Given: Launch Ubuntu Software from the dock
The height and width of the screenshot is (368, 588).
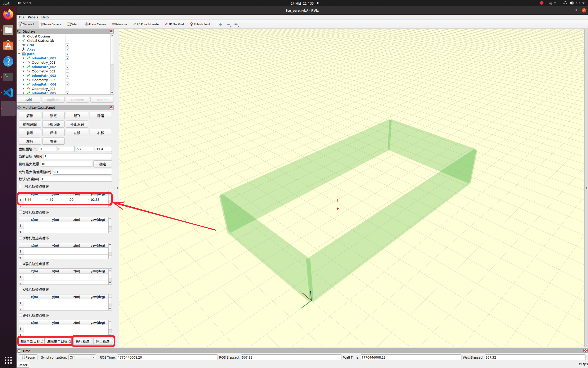Looking at the screenshot, I should pos(8,46).
